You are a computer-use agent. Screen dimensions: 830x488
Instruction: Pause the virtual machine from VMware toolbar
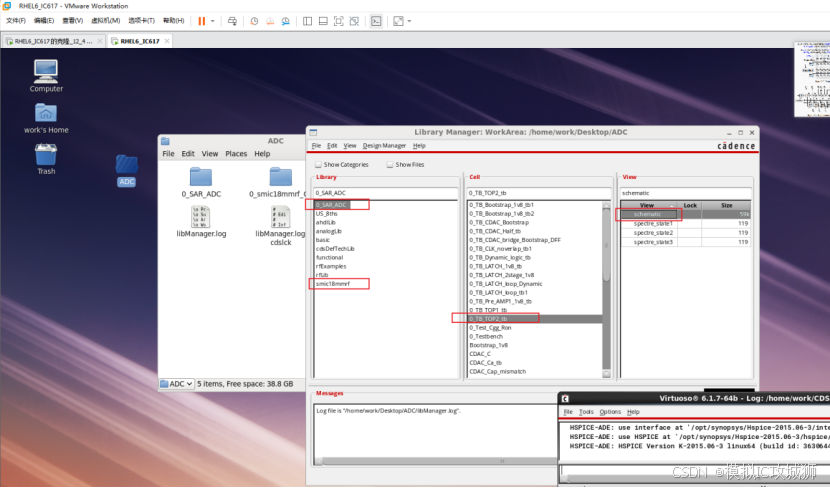(x=202, y=21)
